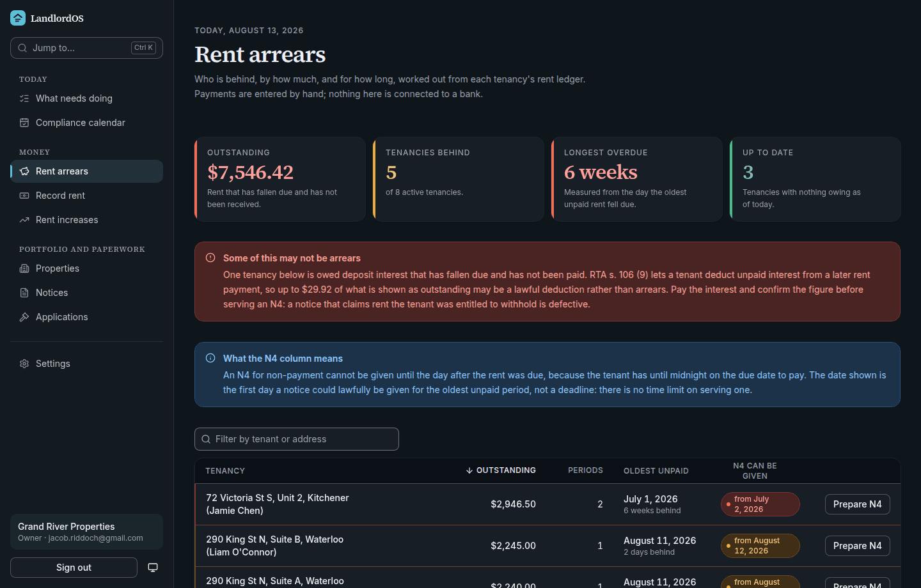Viewport: 921px width, 588px height.
Task: Click 'Some of this may not be arrears' heading
Action: 292,258
